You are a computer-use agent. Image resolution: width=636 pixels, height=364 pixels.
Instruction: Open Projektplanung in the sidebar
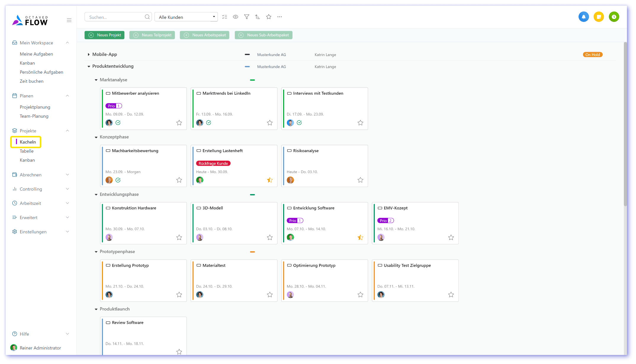(35, 107)
